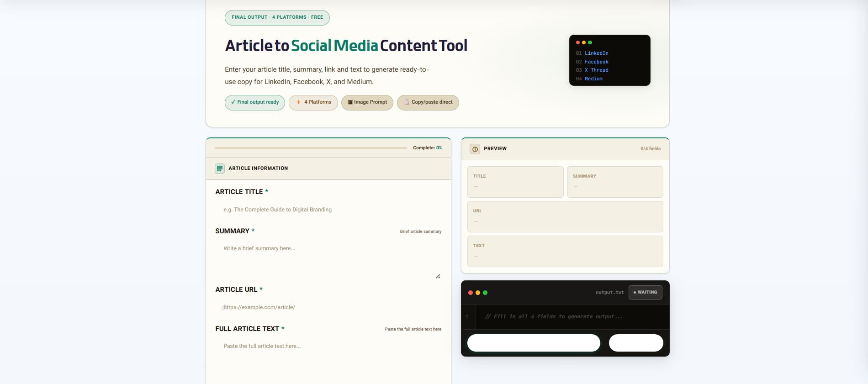Click the lightning icon on 4 Platforms

pyautogui.click(x=298, y=102)
